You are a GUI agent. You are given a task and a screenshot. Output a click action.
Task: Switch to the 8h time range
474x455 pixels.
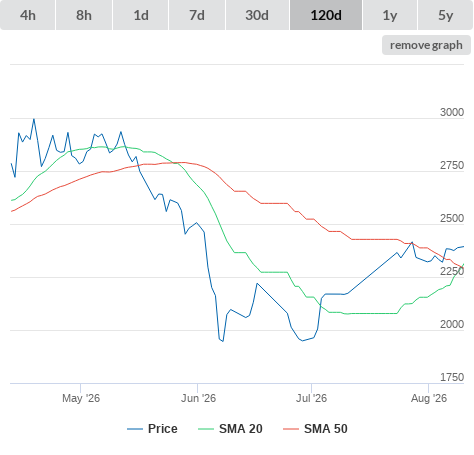(x=84, y=15)
